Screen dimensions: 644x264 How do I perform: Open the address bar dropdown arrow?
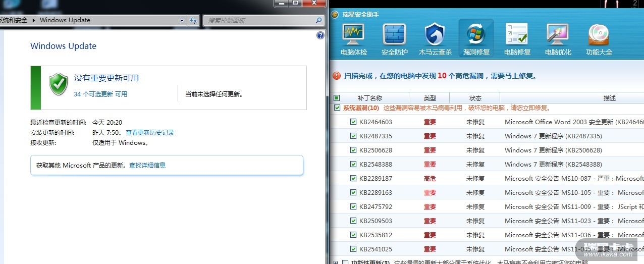(182, 20)
